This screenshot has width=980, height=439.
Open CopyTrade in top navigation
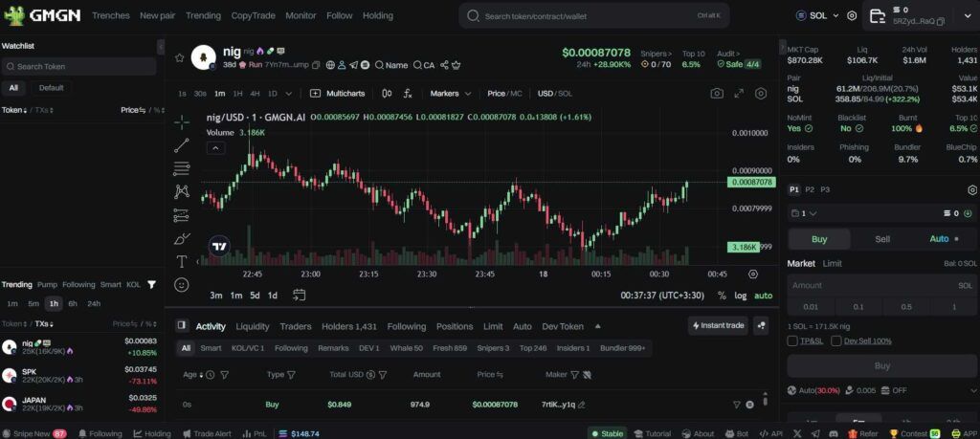[x=253, y=15]
